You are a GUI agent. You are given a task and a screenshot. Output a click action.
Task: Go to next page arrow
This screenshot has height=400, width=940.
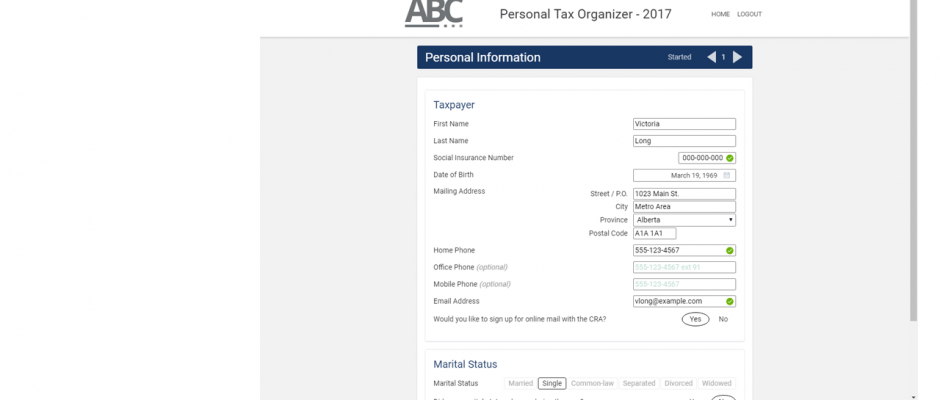737,57
